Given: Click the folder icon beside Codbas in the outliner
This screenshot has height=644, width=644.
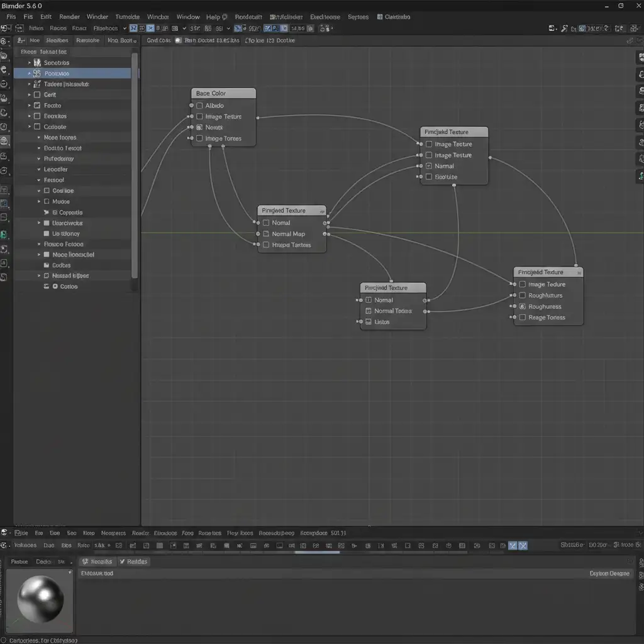Looking at the screenshot, I should [47, 265].
